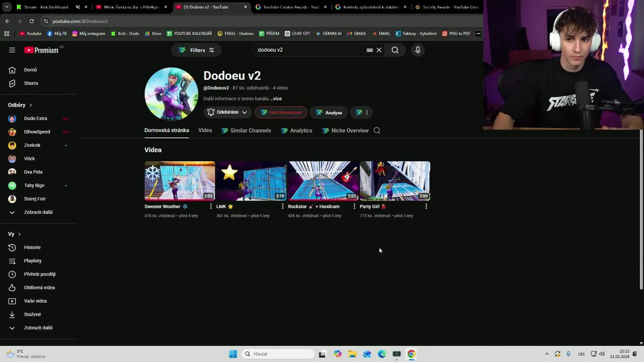
Task: Open options menu for Party Girl
Action: click(426, 206)
